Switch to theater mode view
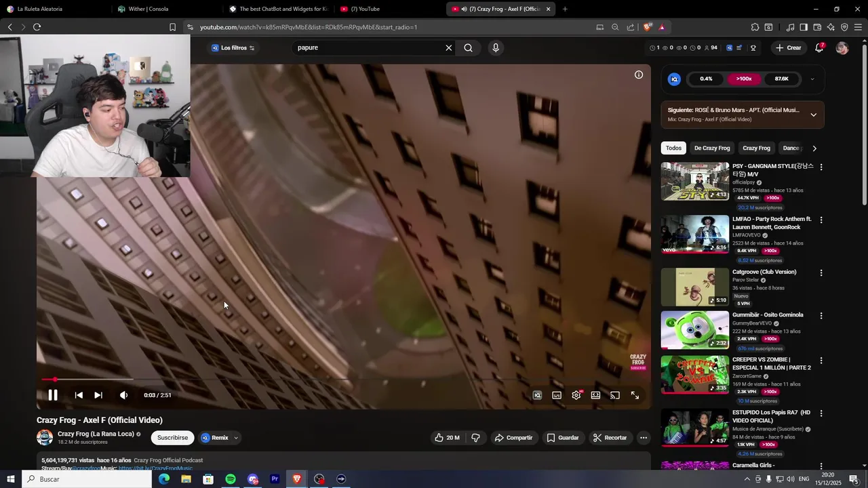Image resolution: width=868 pixels, height=488 pixels. (595, 395)
